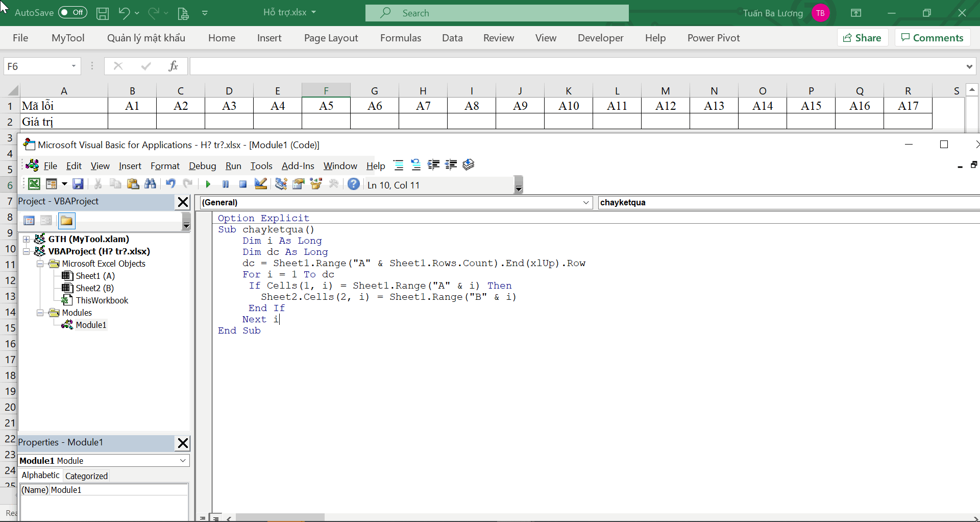Open the Properties Window icon in VBA toolbar
The height and width of the screenshot is (522, 980).
point(299,184)
